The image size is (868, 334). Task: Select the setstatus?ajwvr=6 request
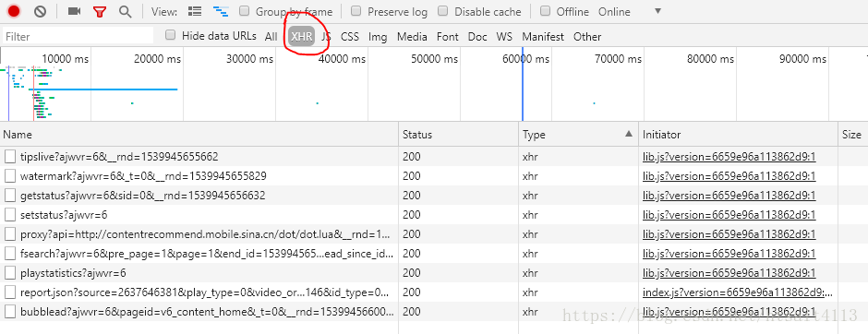(434, 215)
